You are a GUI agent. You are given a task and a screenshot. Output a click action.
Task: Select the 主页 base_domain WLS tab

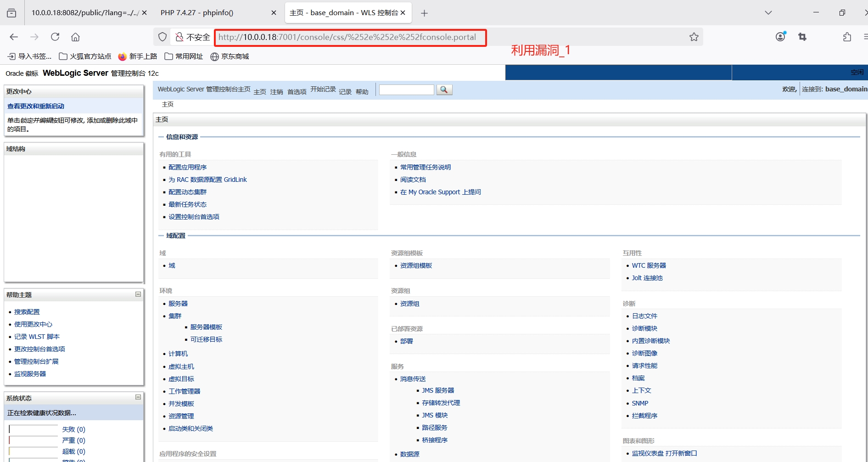pyautogui.click(x=344, y=13)
